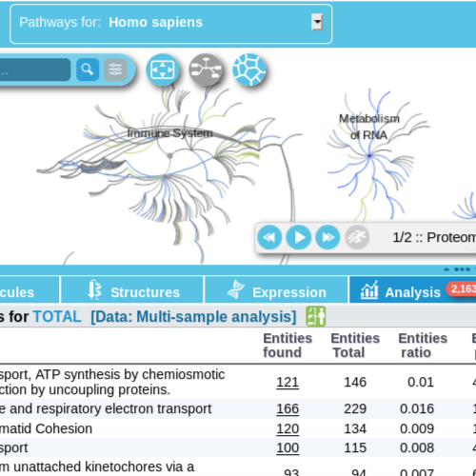Image resolution: width=476 pixels, height=476 pixels.
Task: Click the rewind sample button
Action: [x=269, y=237]
